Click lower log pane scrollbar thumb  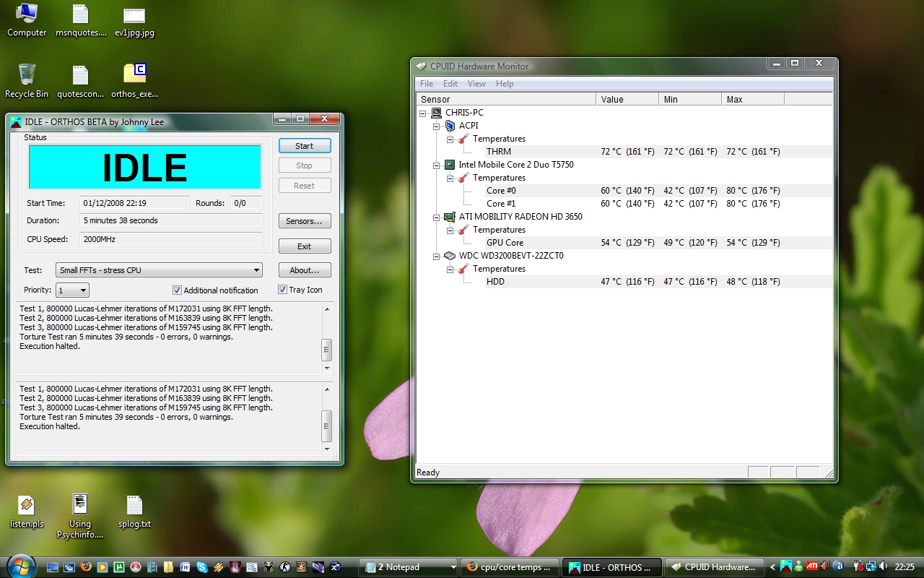coord(326,426)
